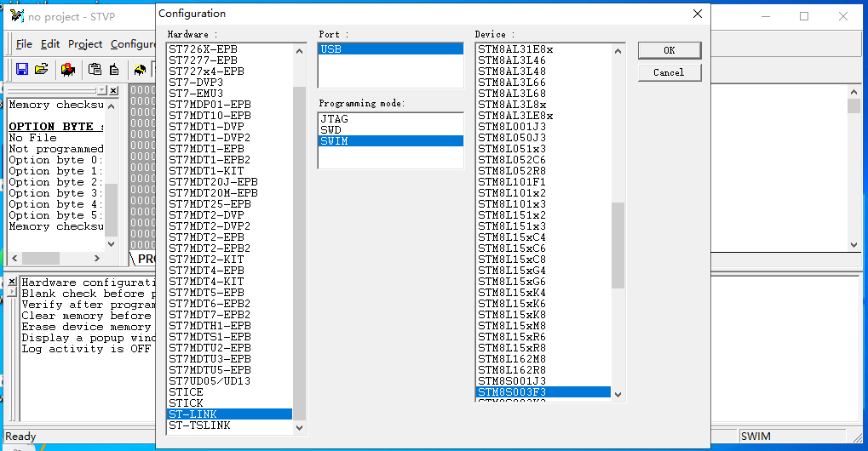Click the side panel down scroll arrow

click(x=112, y=243)
